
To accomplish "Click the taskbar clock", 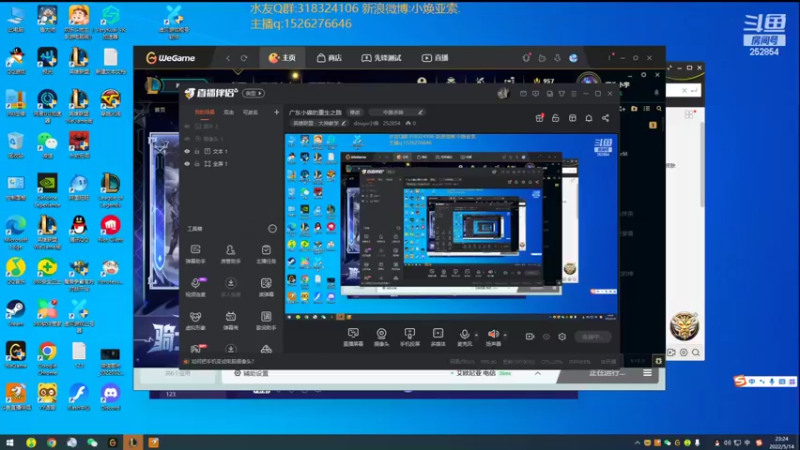I will [x=782, y=442].
